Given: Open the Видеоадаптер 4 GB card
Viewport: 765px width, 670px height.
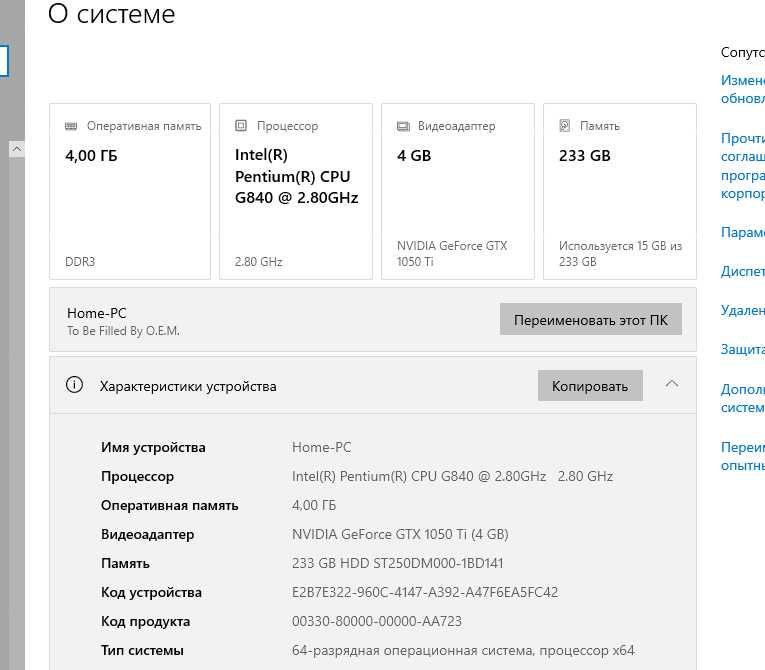Looking at the screenshot, I should pos(458,191).
